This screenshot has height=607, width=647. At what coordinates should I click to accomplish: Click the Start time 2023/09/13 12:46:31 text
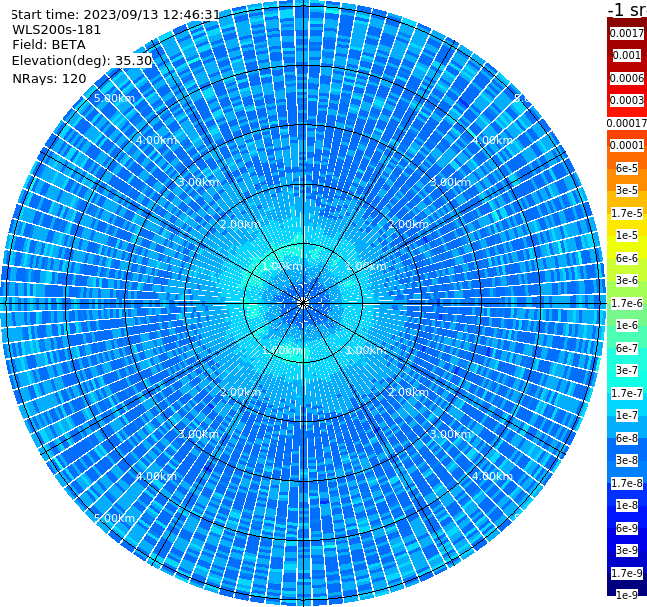pos(115,15)
